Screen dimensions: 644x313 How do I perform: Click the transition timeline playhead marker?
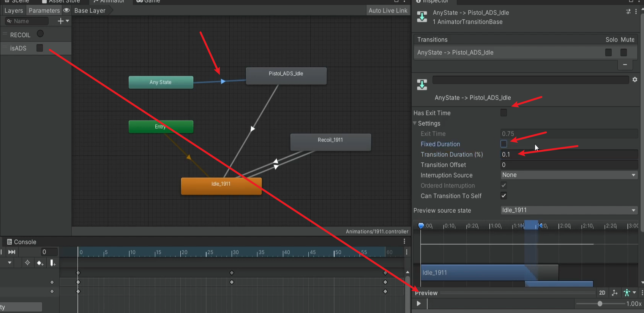click(421, 226)
